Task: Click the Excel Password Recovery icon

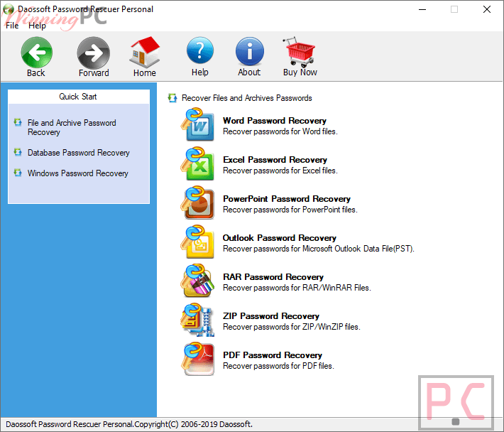Action: (x=197, y=163)
